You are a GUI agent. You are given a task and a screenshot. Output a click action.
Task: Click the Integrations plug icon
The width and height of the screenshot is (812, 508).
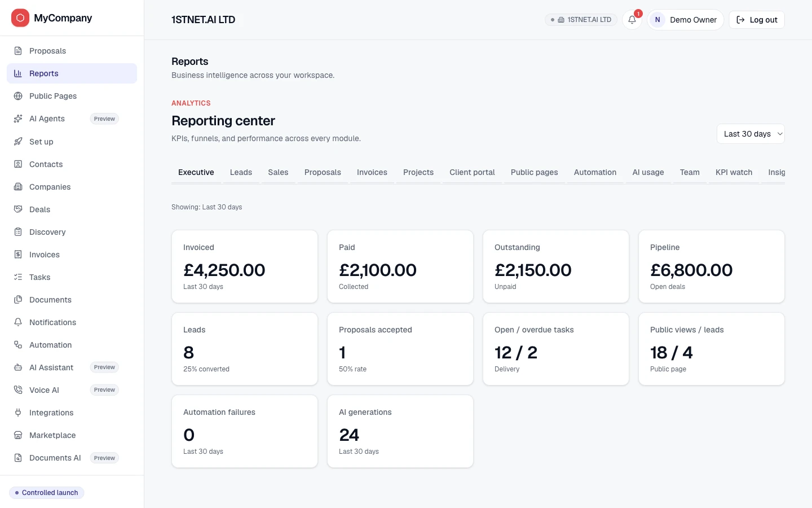tap(18, 413)
